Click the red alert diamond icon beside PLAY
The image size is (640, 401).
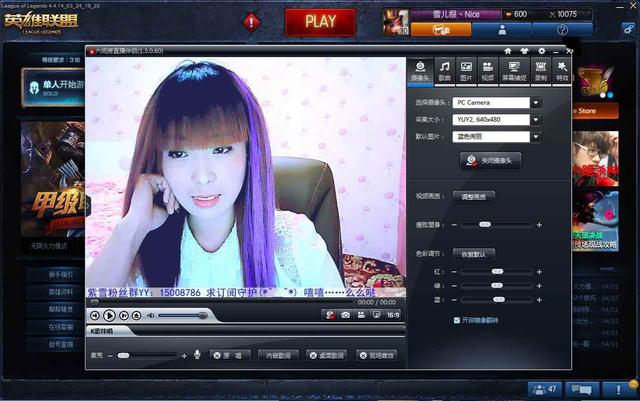pyautogui.click(x=251, y=22)
